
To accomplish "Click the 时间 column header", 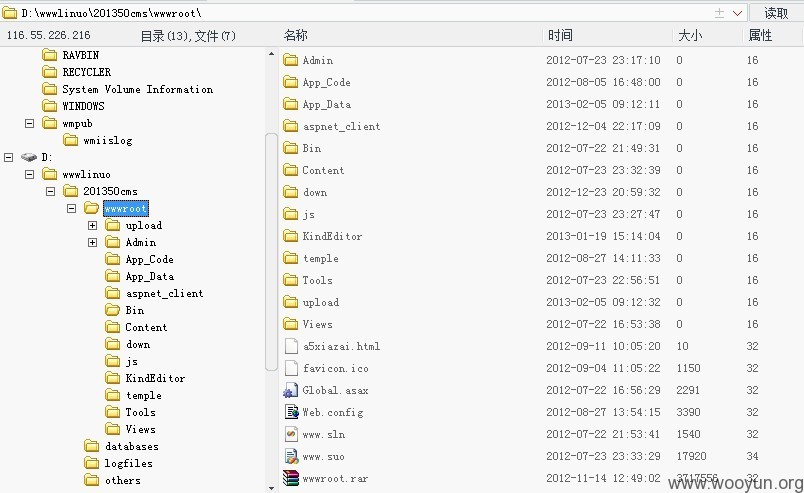I will click(x=560, y=35).
